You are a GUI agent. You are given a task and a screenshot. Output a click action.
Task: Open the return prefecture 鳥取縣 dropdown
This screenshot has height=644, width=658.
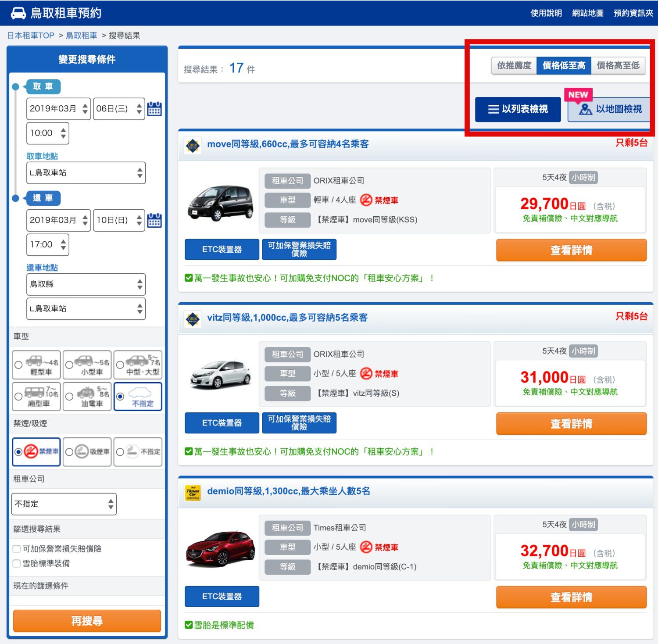(86, 284)
